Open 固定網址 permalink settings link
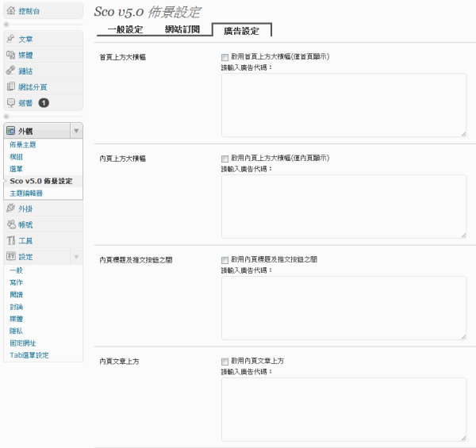 click(23, 343)
